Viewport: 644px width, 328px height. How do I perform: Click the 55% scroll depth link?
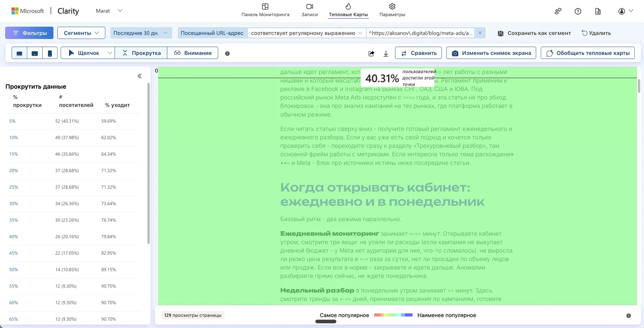coord(13,286)
